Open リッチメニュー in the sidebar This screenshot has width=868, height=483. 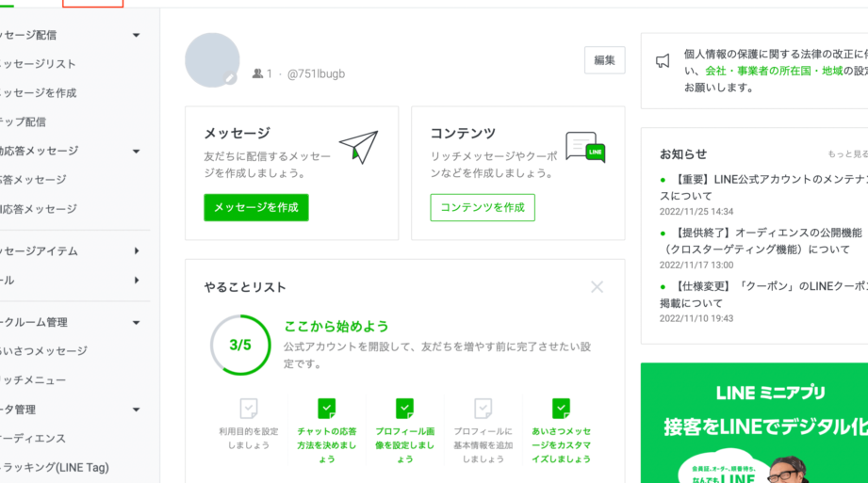click(x=33, y=380)
